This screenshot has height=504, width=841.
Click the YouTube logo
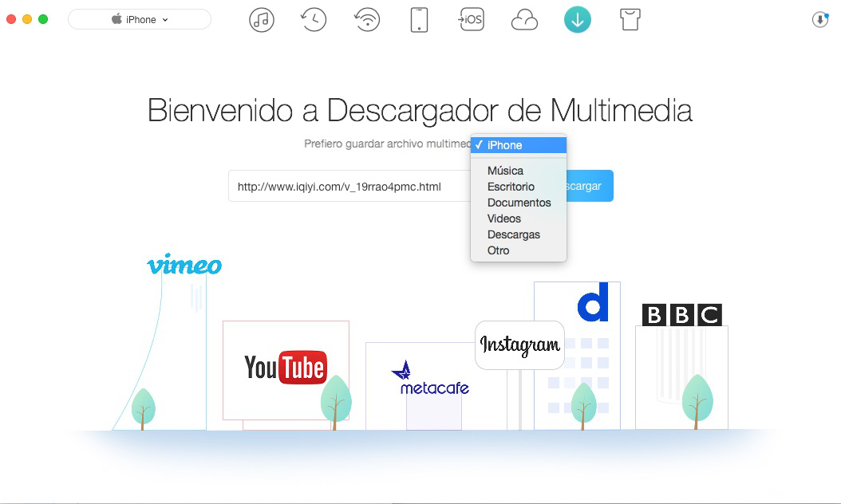tap(286, 368)
